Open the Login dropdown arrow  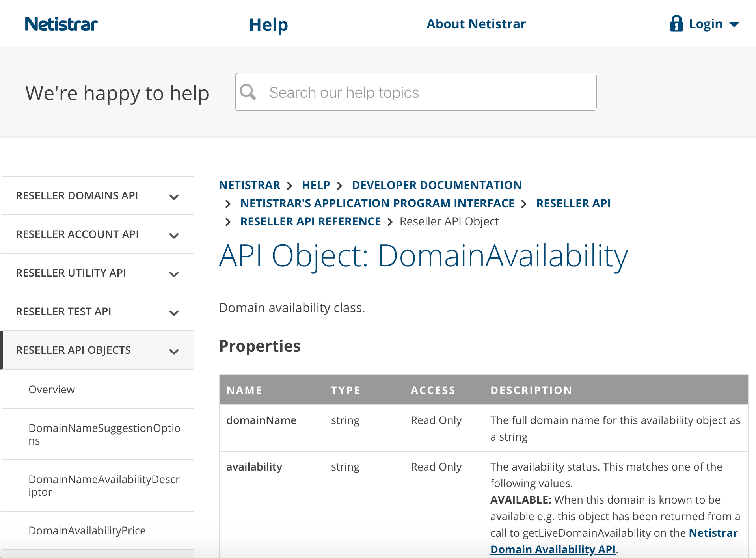tap(734, 24)
